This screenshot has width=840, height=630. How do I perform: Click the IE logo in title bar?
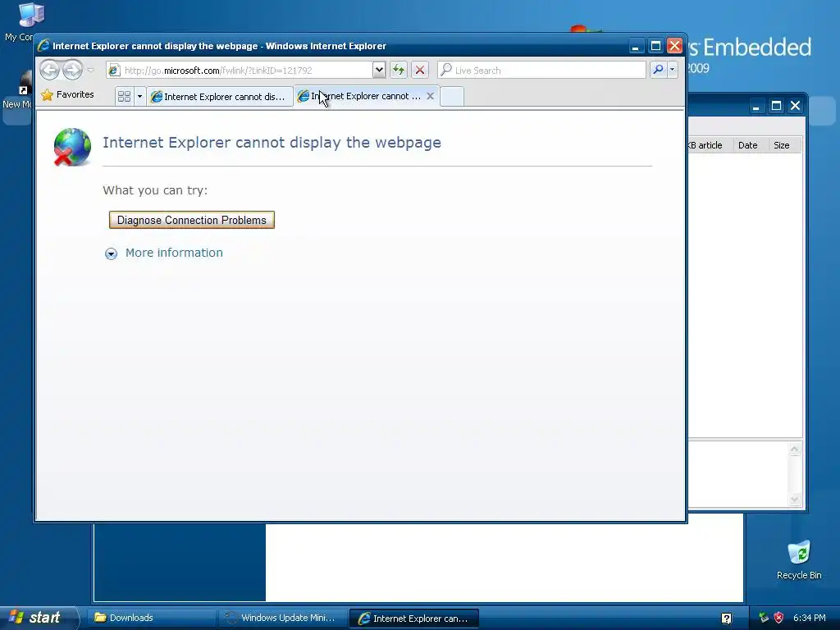[x=43, y=46]
